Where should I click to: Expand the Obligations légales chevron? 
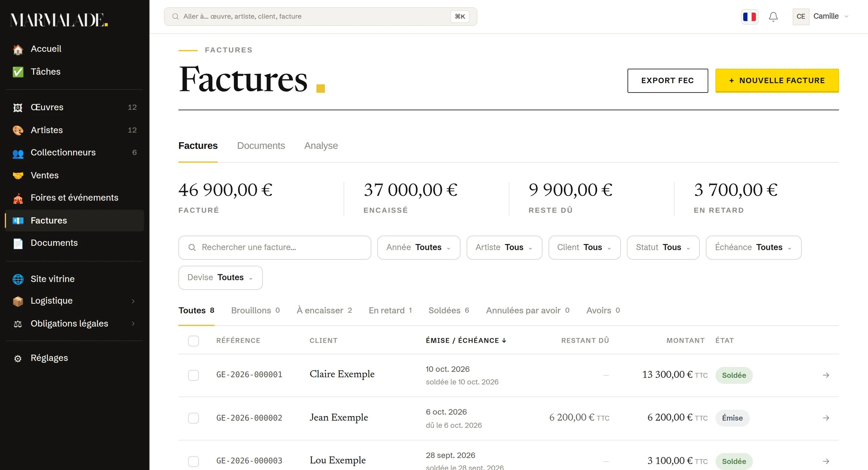(x=133, y=324)
